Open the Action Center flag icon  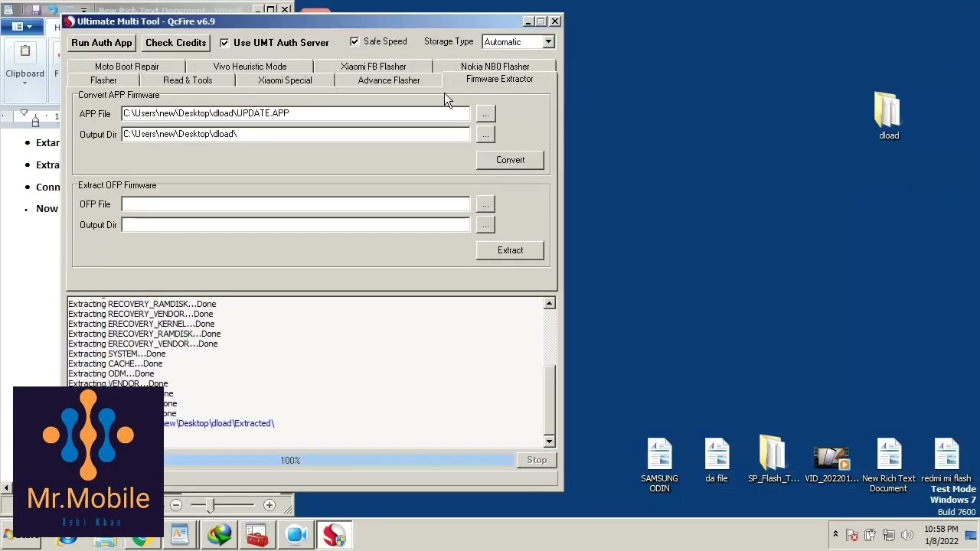[852, 535]
